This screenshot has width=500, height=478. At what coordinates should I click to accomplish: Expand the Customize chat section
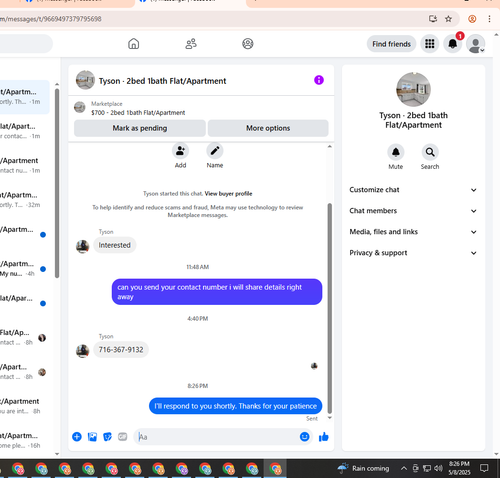[413, 190]
